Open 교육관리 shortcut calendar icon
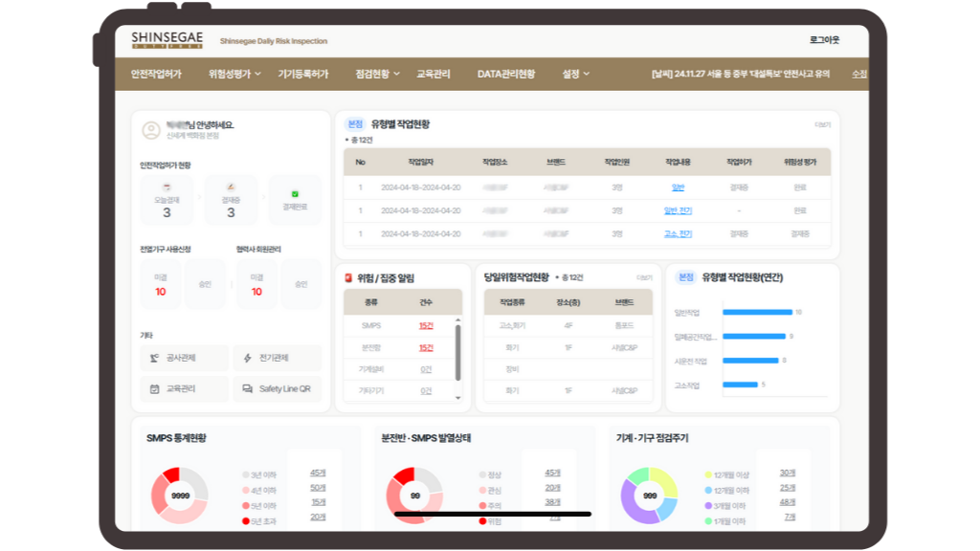 pyautogui.click(x=154, y=389)
